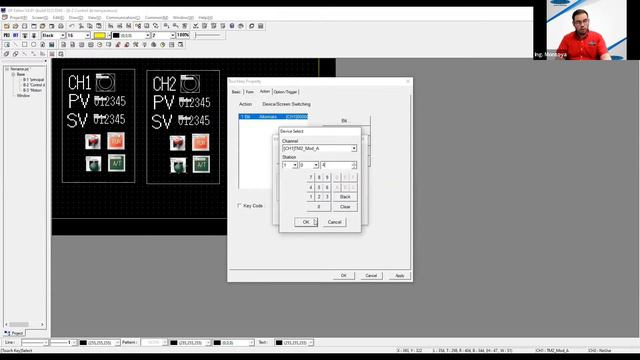Open the dropdown showing 2 in toolbar
The height and width of the screenshot is (360, 640).
pyautogui.click(x=173, y=36)
